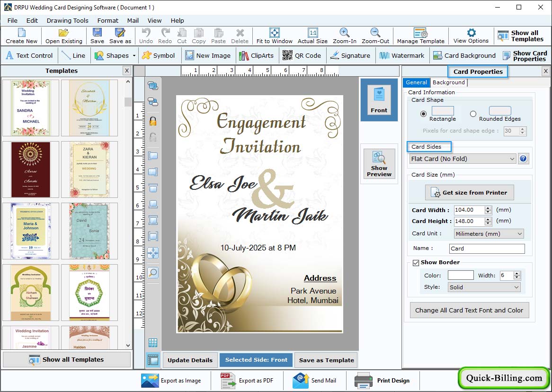Select the Sandra Michael floral template
Image resolution: width=552 pixels, height=392 pixels.
(x=31, y=108)
